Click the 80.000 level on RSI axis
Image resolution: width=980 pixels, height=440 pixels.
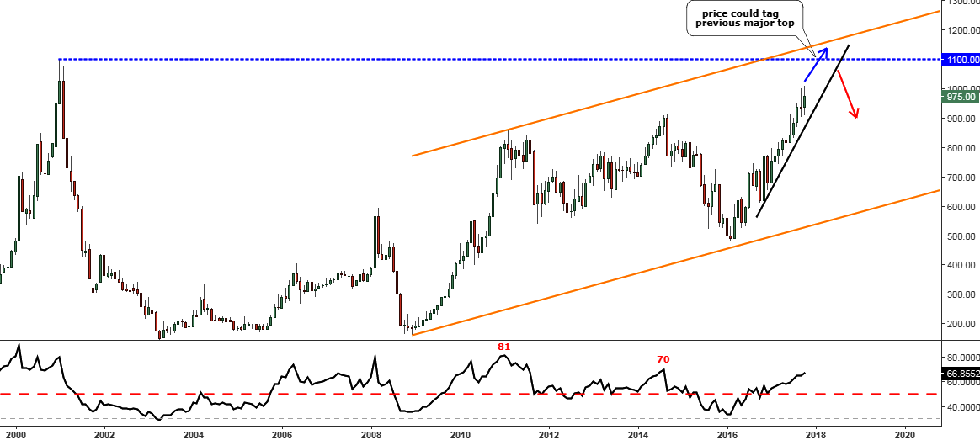tap(961, 356)
